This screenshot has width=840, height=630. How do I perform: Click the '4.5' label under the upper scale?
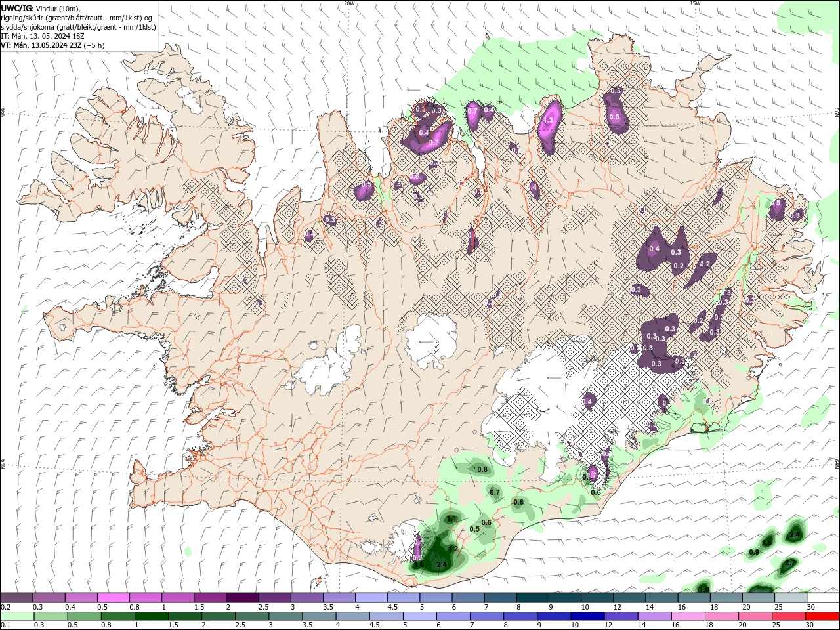[x=392, y=607]
